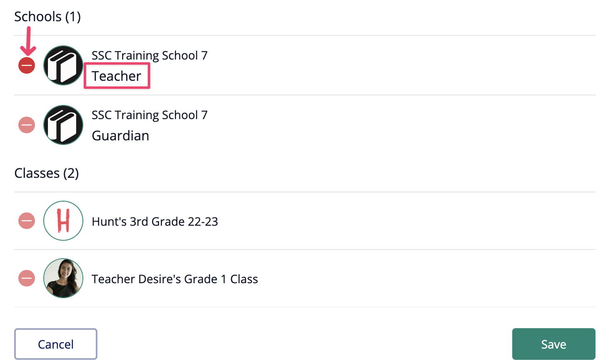The image size is (608, 364).
Task: Remove the Teacher role at SSC Training School 7
Action: [x=27, y=65]
